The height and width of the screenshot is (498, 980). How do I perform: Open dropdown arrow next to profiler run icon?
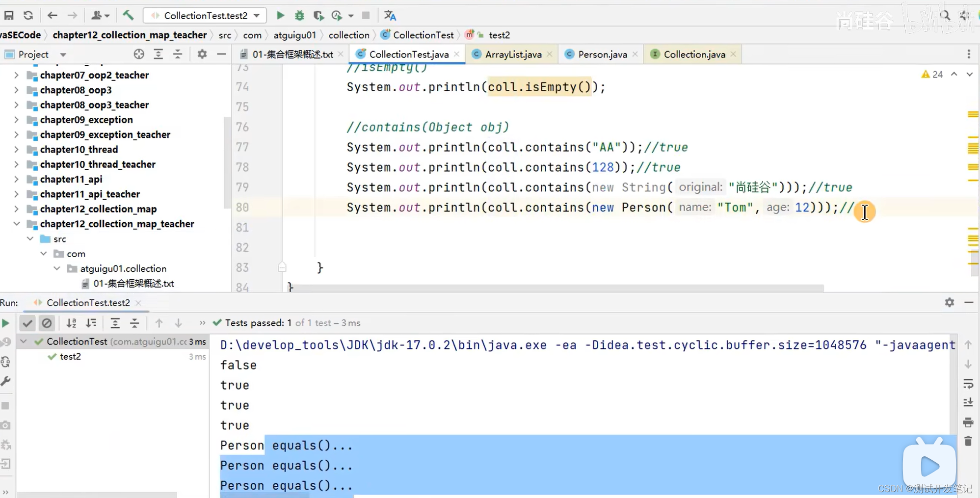pos(350,16)
